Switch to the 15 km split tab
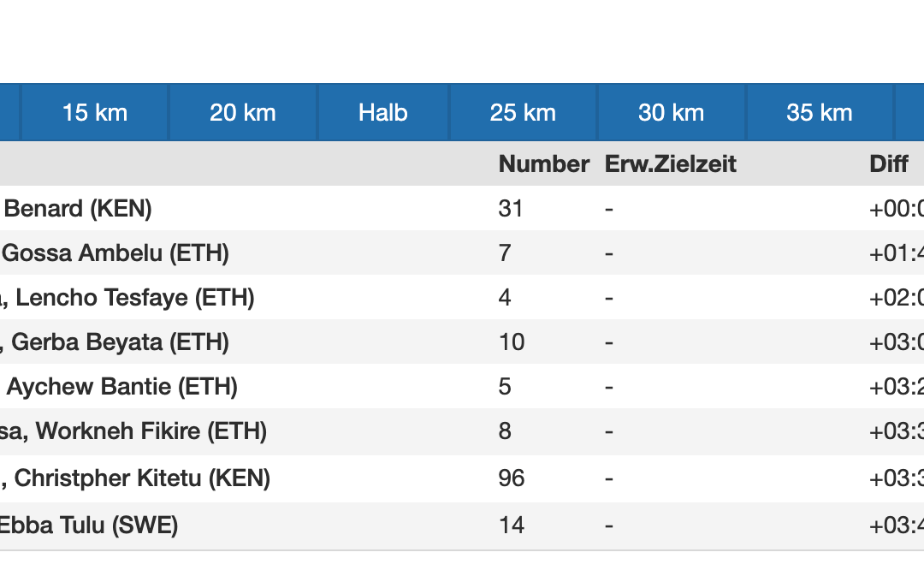Viewport: 924px width, 570px height. [95, 112]
